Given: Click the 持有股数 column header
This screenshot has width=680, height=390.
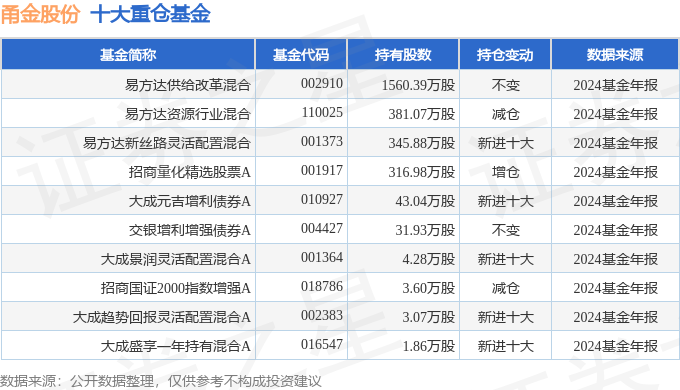Looking at the screenshot, I should 403,55.
